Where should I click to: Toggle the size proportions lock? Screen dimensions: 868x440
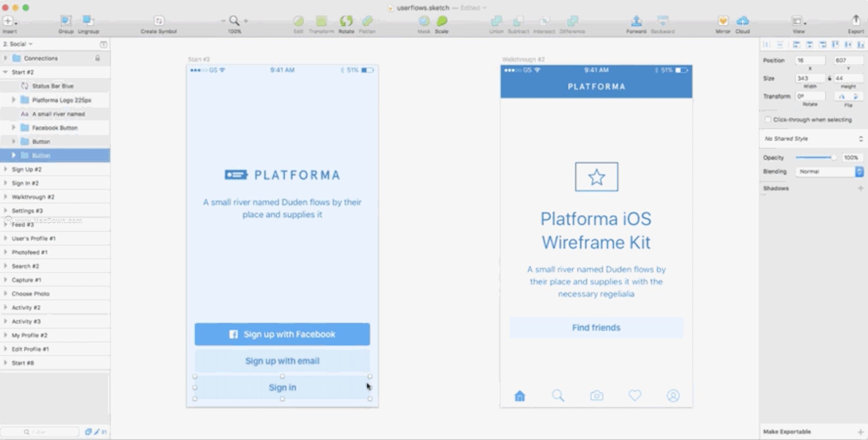coord(829,78)
